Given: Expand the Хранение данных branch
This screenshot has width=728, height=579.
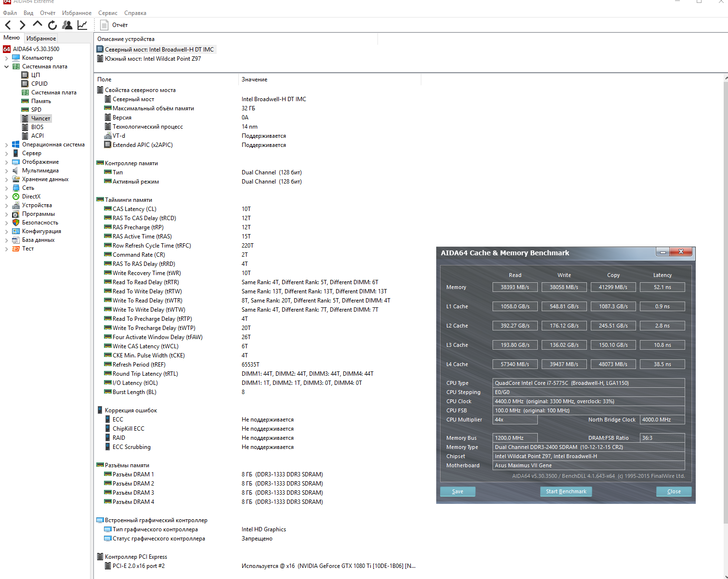Looking at the screenshot, I should (6, 179).
